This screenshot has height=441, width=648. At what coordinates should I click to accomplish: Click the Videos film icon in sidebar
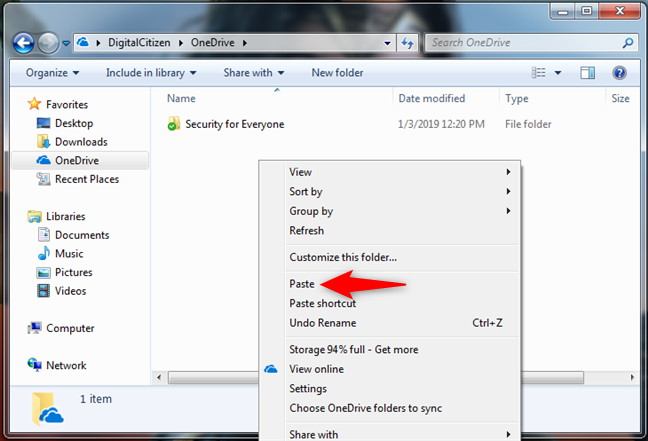pyautogui.click(x=43, y=291)
